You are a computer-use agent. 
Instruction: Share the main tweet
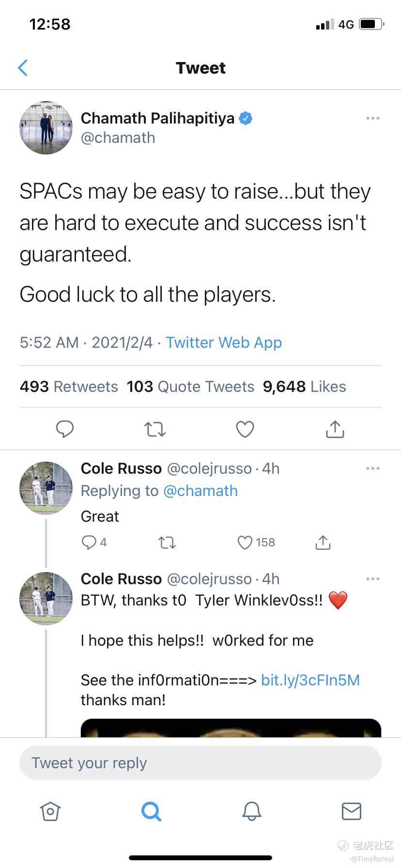click(x=335, y=429)
